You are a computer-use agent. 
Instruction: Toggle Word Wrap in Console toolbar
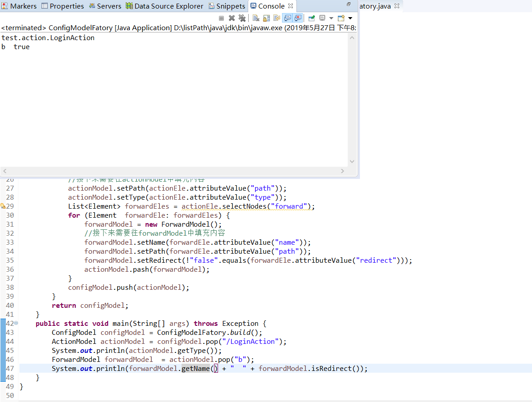click(277, 18)
